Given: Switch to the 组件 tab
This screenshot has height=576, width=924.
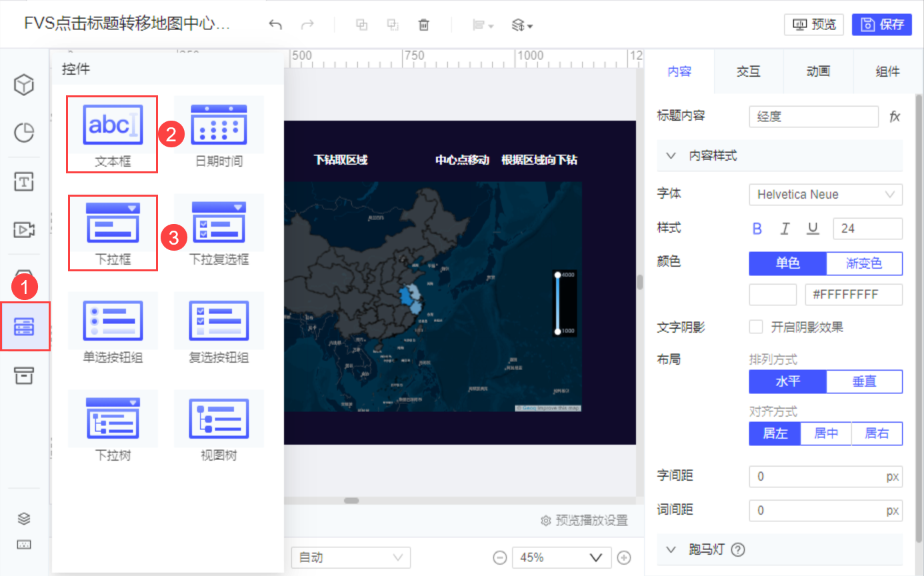Looking at the screenshot, I should click(x=887, y=71).
